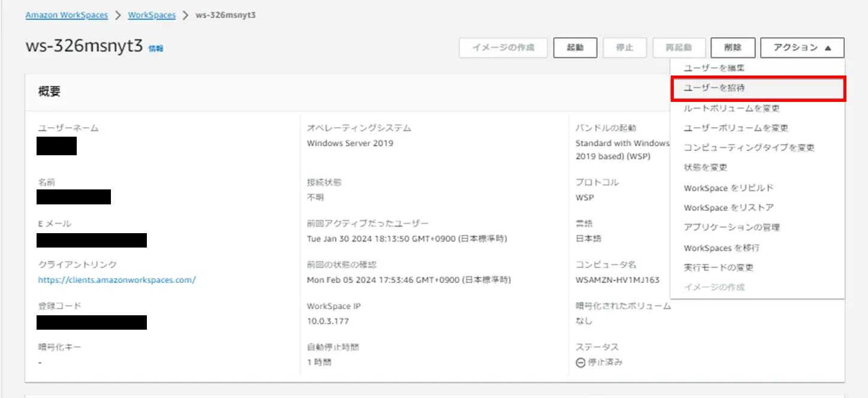868x398 pixels.
Task: Select 状態を変更 in the actions menu
Action: tap(706, 167)
